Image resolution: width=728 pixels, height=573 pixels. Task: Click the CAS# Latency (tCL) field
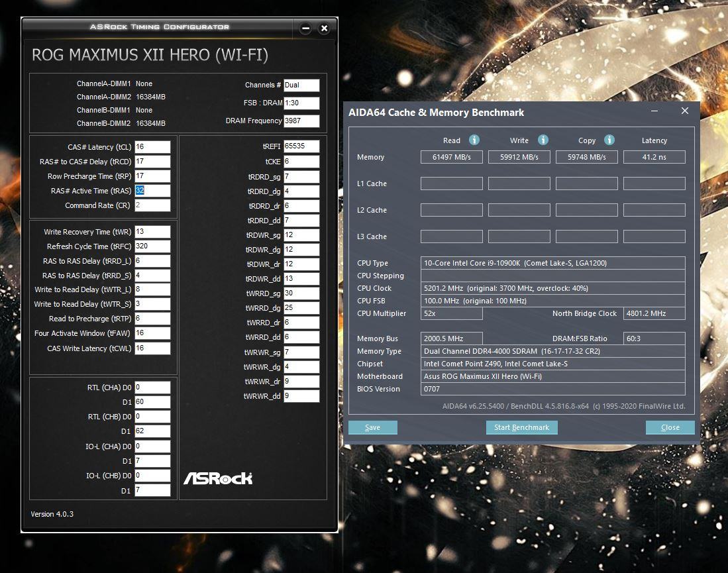pyautogui.click(x=152, y=147)
